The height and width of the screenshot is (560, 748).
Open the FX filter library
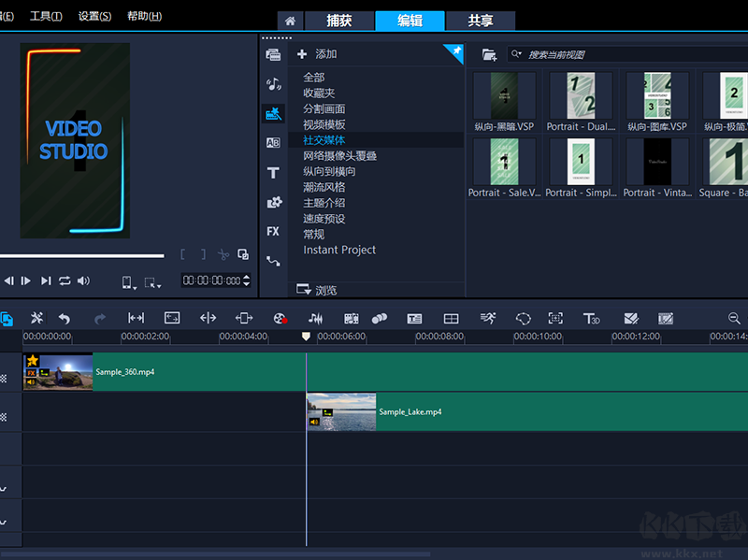273,231
